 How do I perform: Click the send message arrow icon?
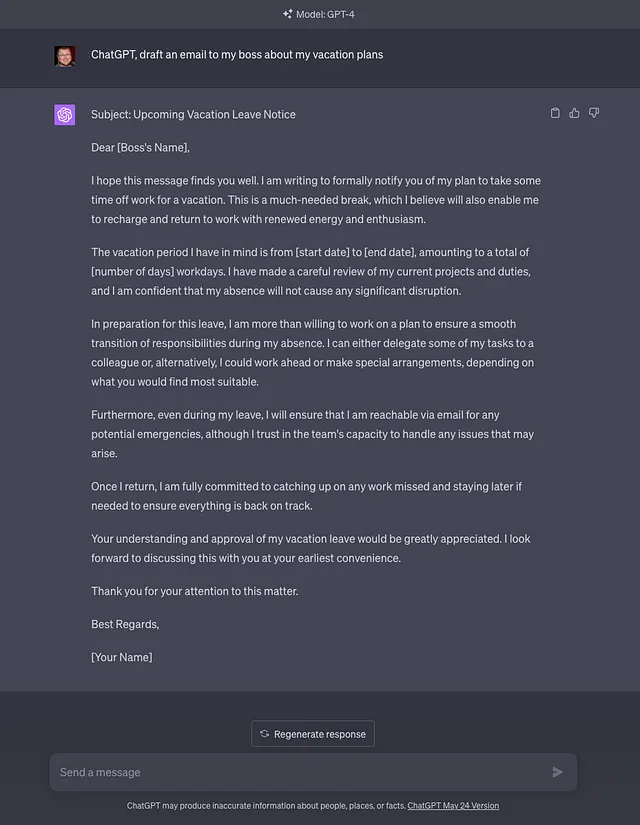coord(557,772)
